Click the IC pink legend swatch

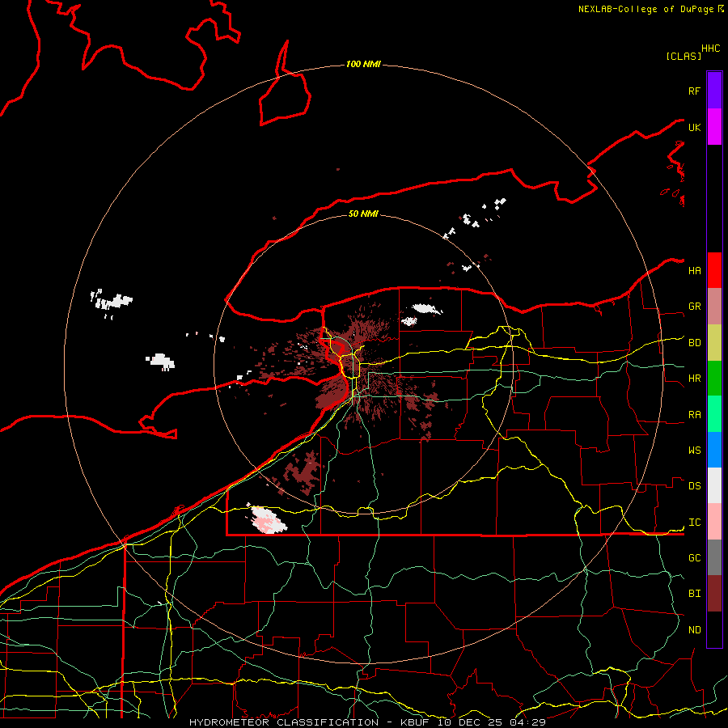pyautogui.click(x=714, y=522)
